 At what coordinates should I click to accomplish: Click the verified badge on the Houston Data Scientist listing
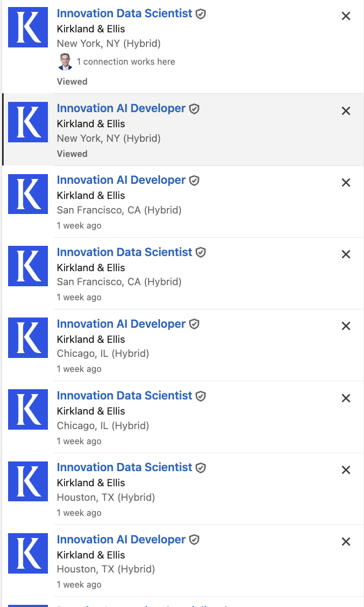coord(200,467)
